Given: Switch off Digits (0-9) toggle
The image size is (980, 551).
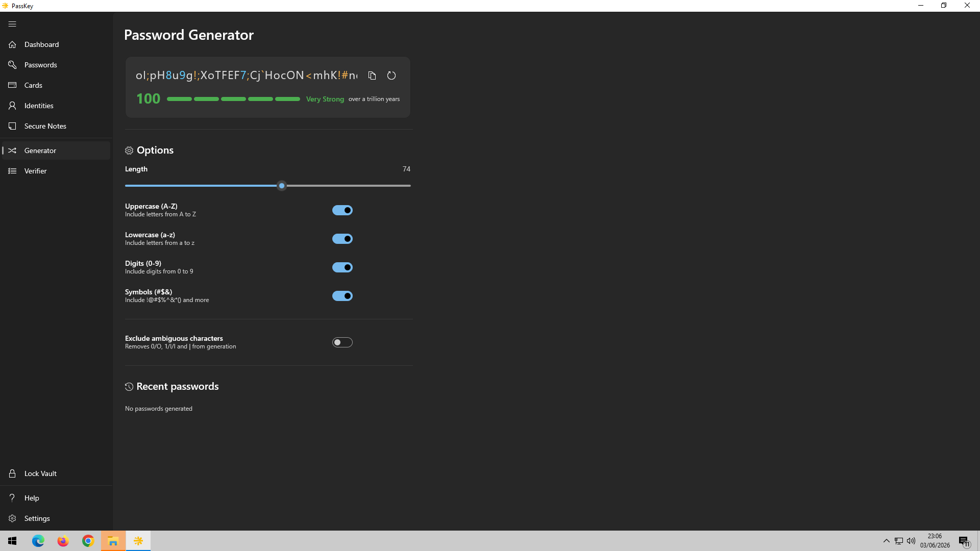Looking at the screenshot, I should pyautogui.click(x=342, y=267).
